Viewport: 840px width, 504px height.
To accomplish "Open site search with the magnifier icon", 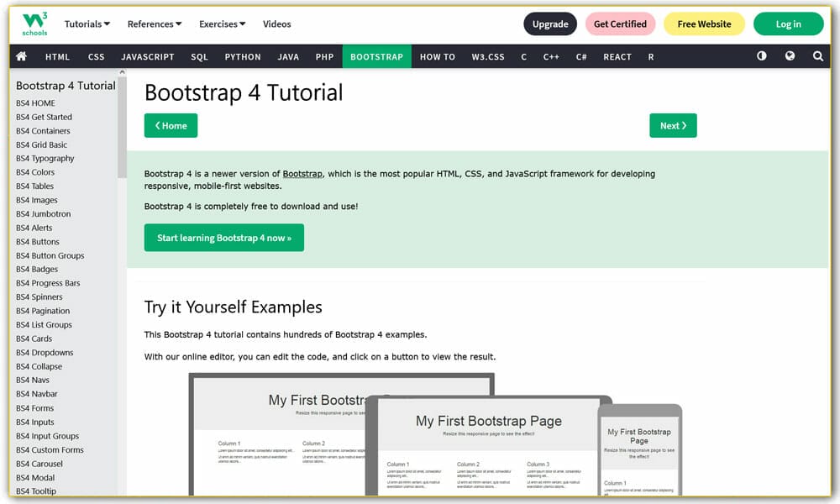I will coord(818,56).
